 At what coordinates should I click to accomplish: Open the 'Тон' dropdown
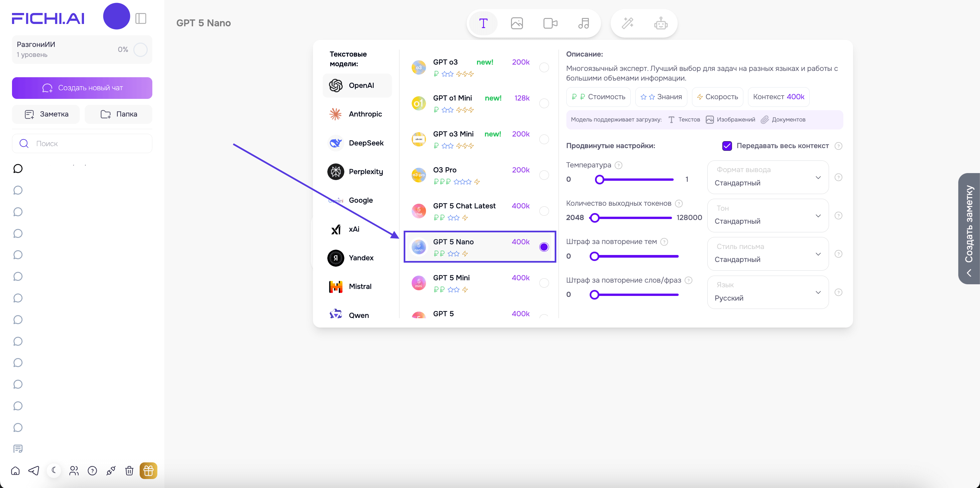768,215
